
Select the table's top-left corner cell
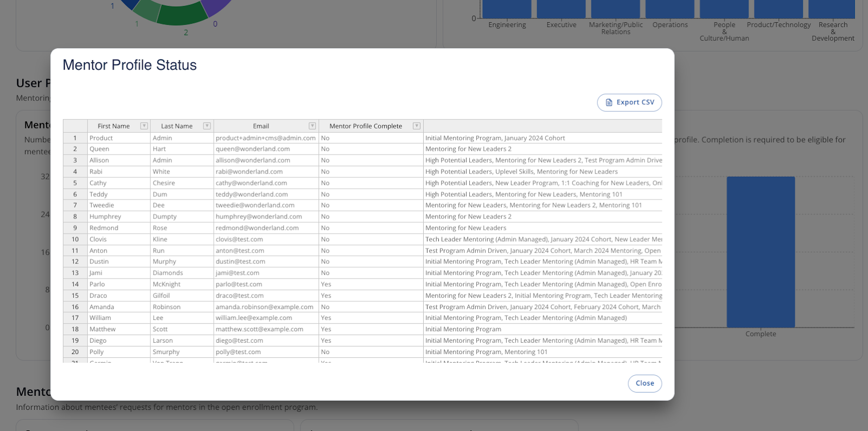pos(75,126)
